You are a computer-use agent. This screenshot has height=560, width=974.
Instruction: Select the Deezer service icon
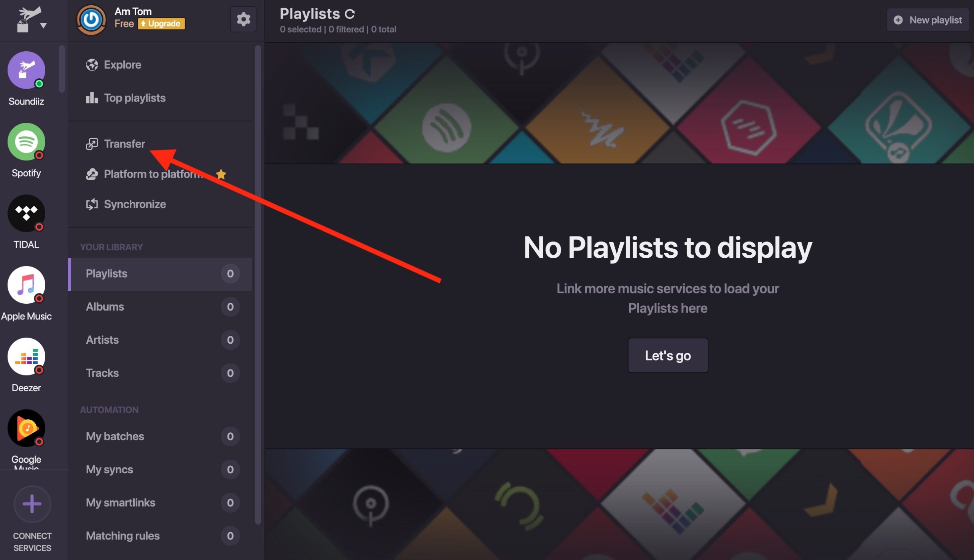(26, 357)
